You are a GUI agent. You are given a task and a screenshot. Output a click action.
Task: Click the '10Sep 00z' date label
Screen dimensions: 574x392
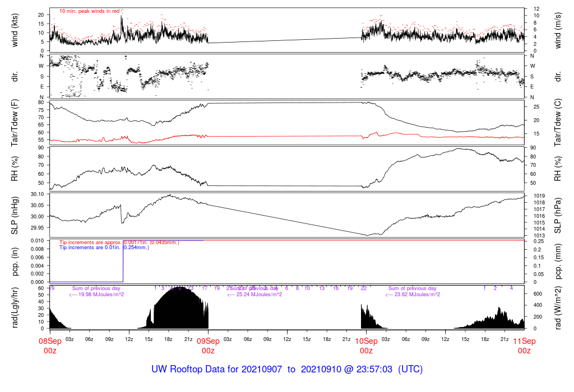(367, 346)
